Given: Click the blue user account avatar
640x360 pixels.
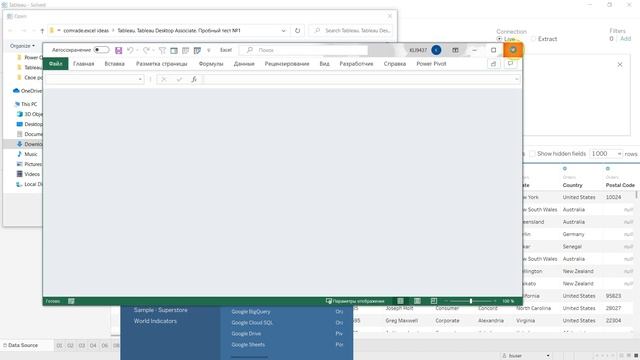Looking at the screenshot, I should pos(436,50).
